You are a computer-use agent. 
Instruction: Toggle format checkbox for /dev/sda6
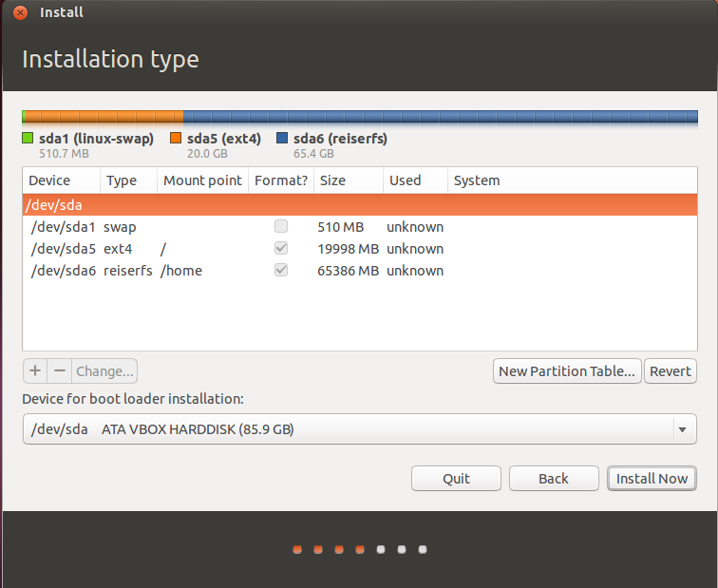(281, 270)
